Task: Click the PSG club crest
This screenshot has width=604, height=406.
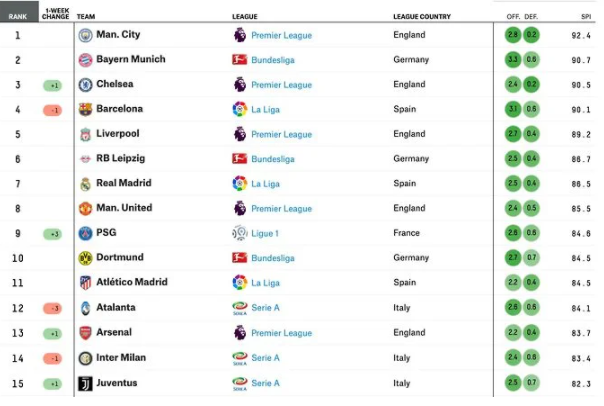Action: [85, 233]
